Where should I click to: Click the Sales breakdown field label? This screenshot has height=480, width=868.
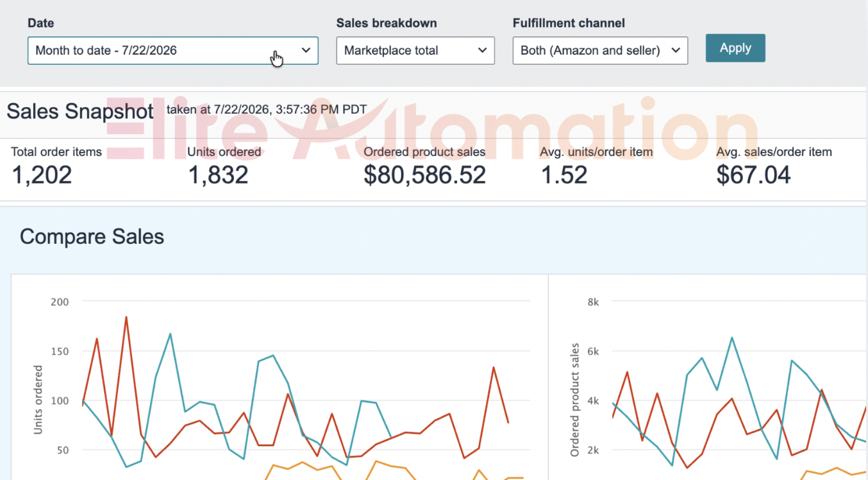pos(387,23)
